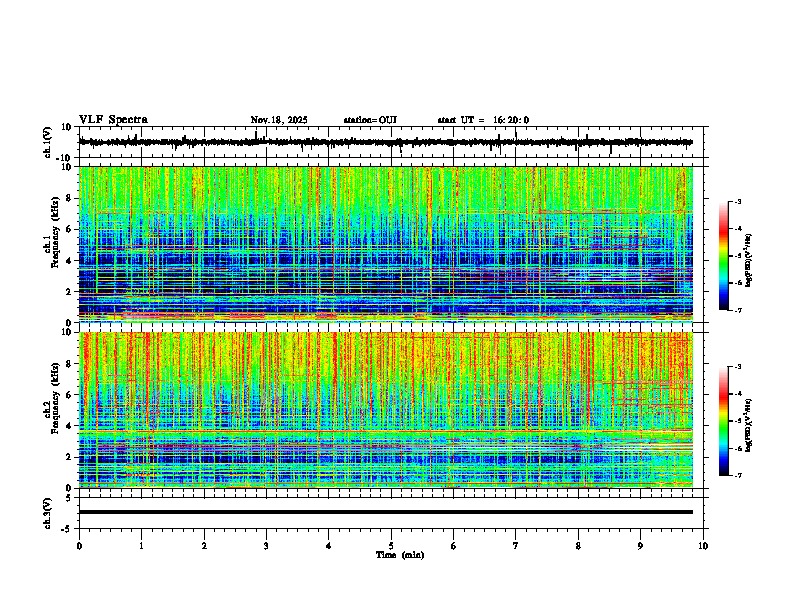Click the ch.2 color scale bar

tap(724, 421)
